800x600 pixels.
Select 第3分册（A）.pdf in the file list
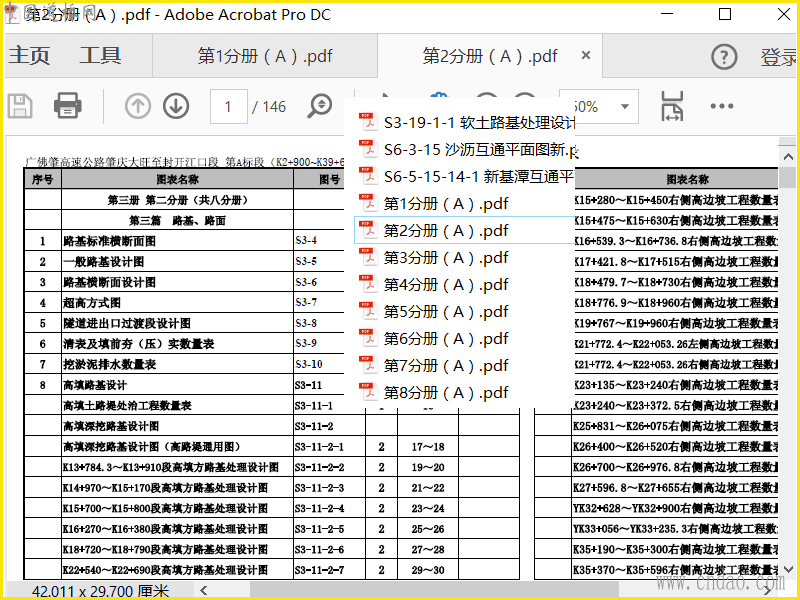click(x=464, y=258)
